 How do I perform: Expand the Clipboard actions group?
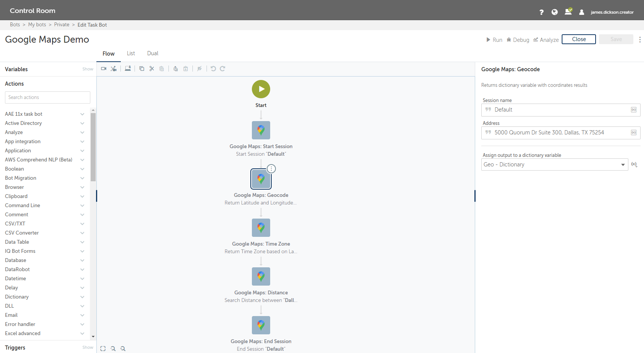[x=82, y=196]
